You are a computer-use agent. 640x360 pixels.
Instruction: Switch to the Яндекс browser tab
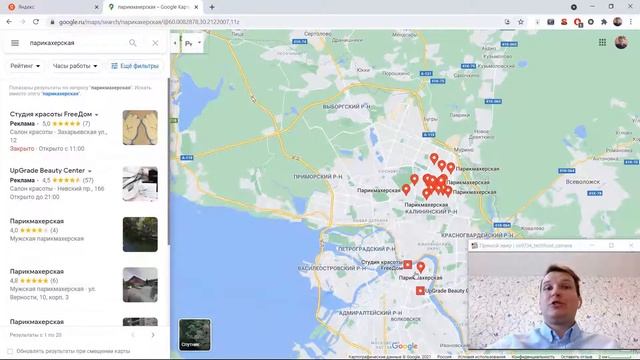(51, 7)
